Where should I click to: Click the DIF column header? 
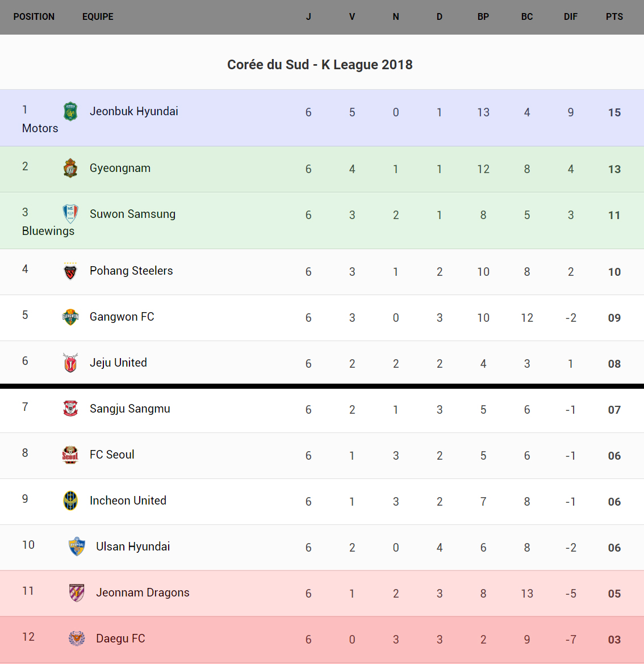(x=571, y=17)
